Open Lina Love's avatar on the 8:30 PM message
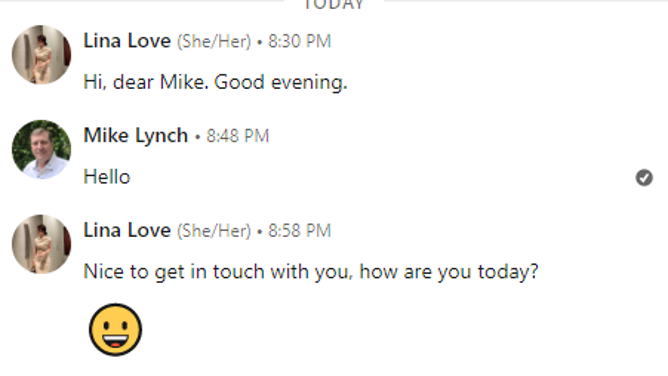This screenshot has width=668, height=376. 41,55
